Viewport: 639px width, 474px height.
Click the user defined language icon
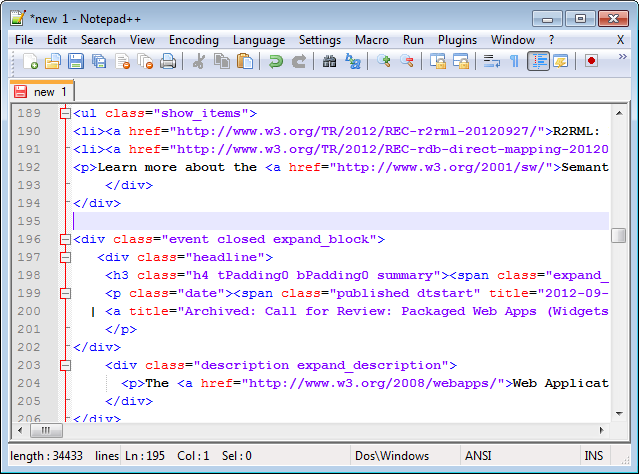pyautogui.click(x=561, y=62)
